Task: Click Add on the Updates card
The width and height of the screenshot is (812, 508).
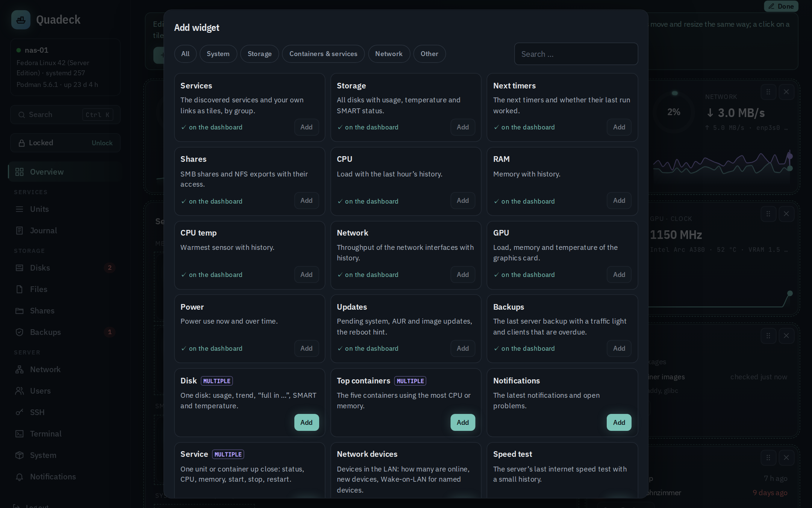Action: (x=463, y=348)
